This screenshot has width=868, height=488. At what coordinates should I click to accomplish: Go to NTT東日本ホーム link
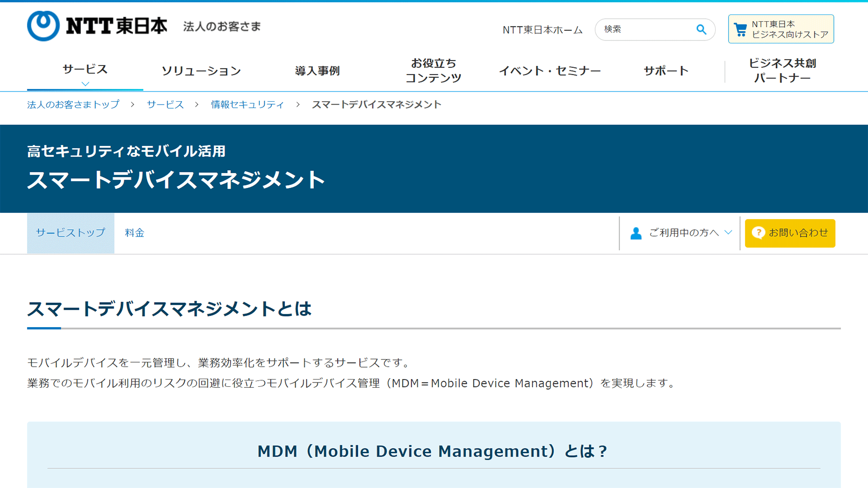(x=542, y=30)
